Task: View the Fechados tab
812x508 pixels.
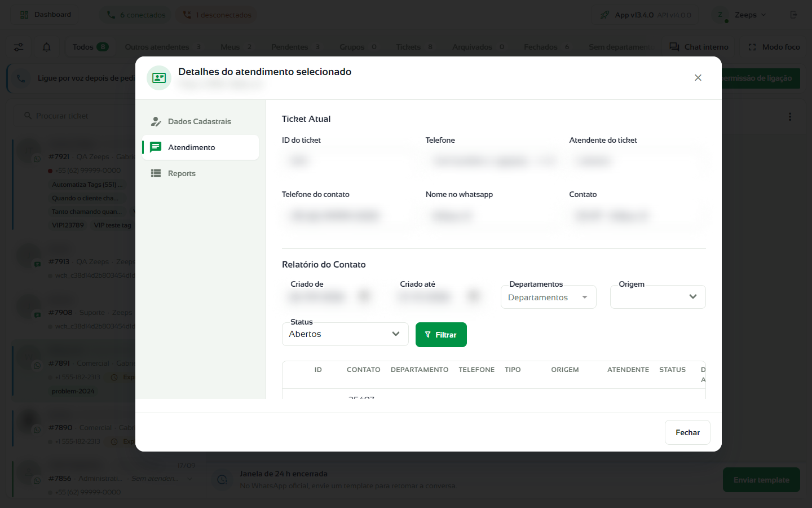Action: click(x=546, y=47)
